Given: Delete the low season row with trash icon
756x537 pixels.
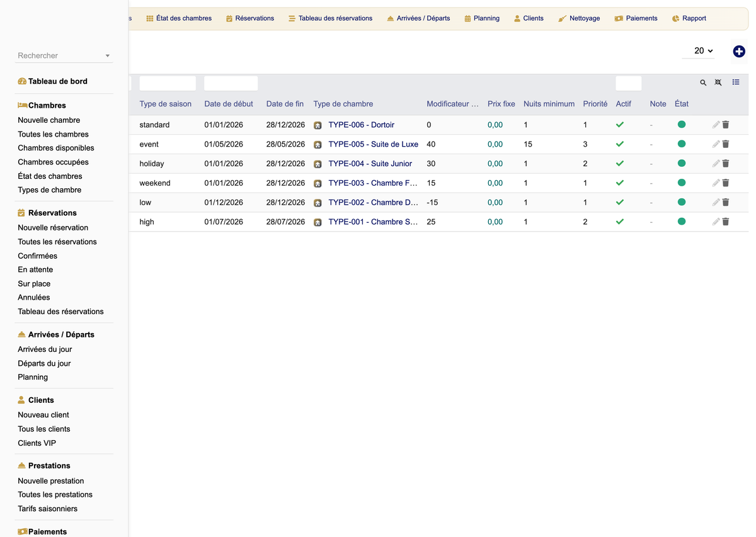Looking at the screenshot, I should (x=726, y=203).
